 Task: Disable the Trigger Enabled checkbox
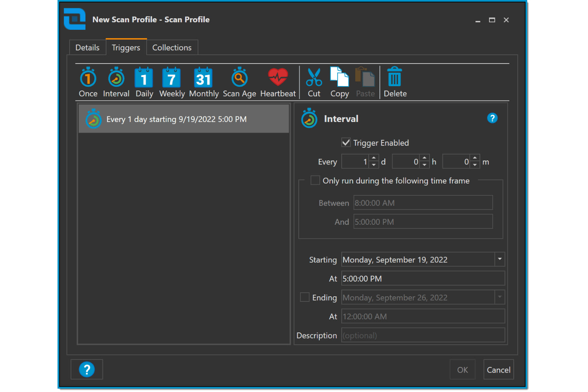(x=346, y=142)
